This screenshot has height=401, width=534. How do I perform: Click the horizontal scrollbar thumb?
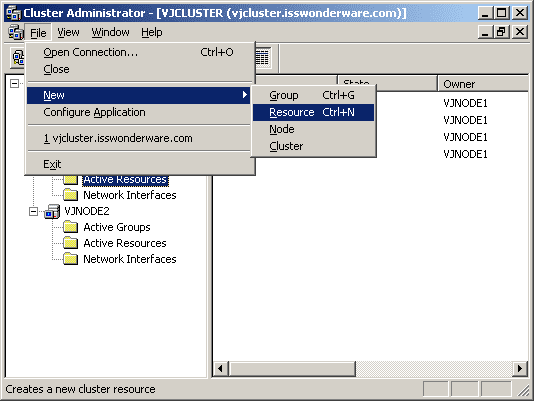(x=293, y=369)
